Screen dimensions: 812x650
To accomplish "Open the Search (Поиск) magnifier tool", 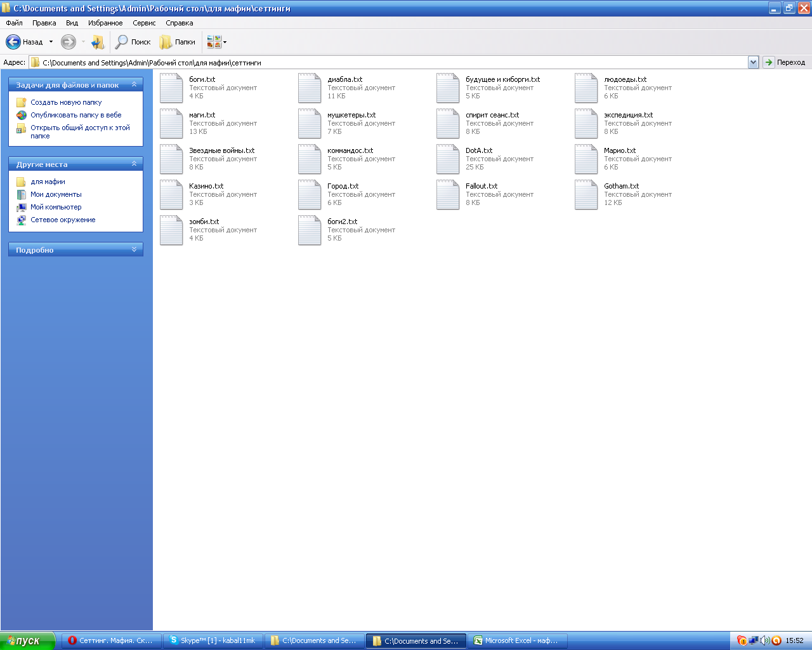I will [x=121, y=42].
